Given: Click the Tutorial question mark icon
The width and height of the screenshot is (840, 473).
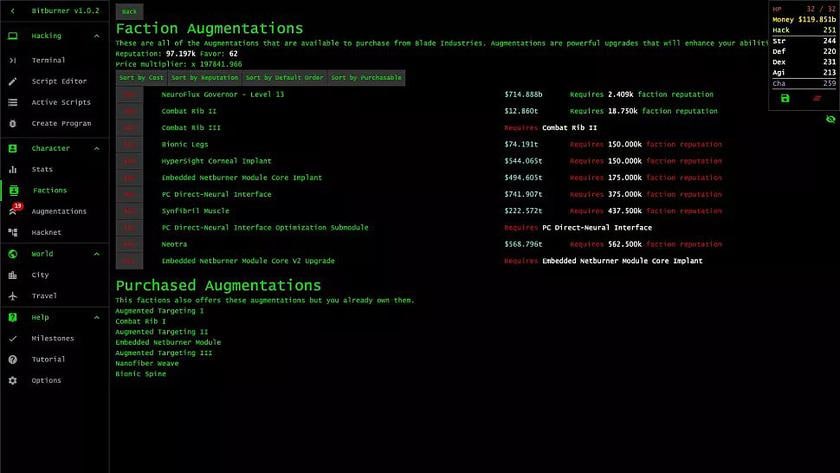Looking at the screenshot, I should (x=13, y=359).
